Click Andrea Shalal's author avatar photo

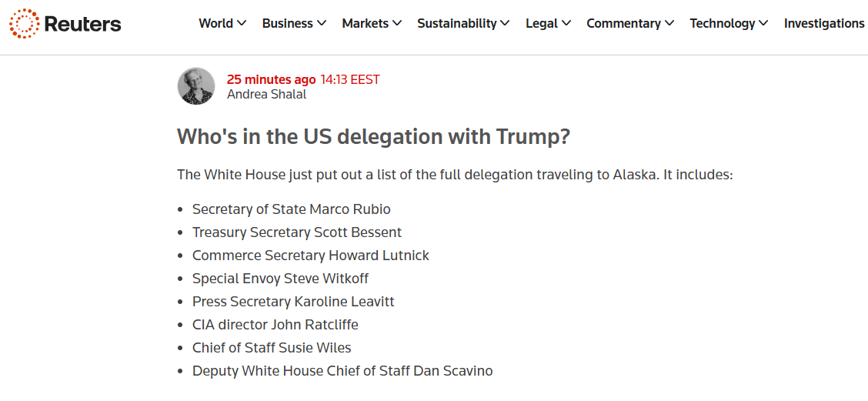196,86
